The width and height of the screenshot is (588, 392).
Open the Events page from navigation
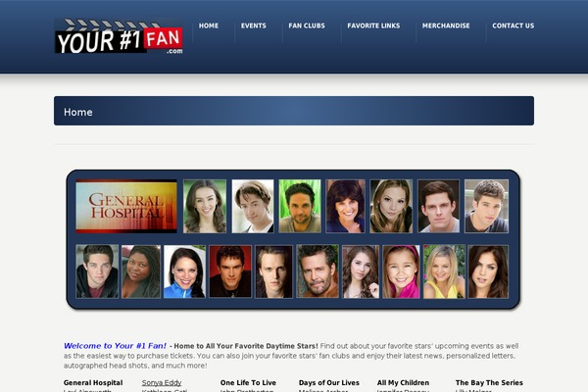(253, 25)
